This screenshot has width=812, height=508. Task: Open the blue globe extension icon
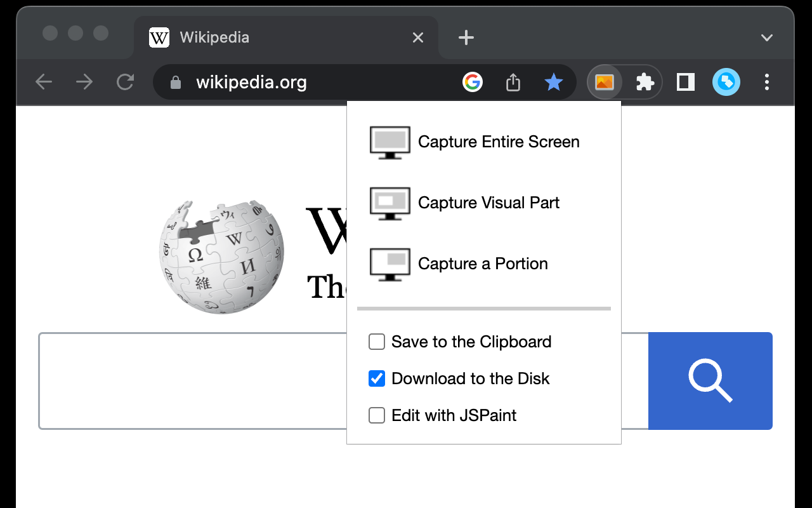[x=726, y=82]
